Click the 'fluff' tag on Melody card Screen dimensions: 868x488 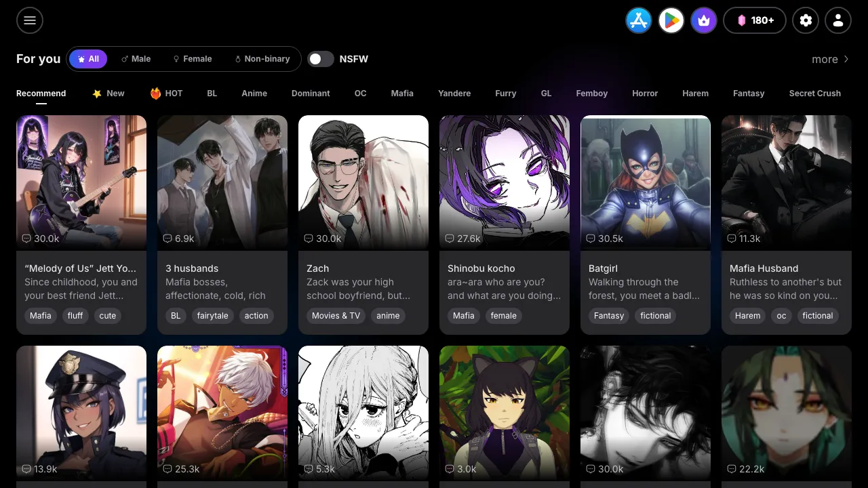pyautogui.click(x=75, y=316)
